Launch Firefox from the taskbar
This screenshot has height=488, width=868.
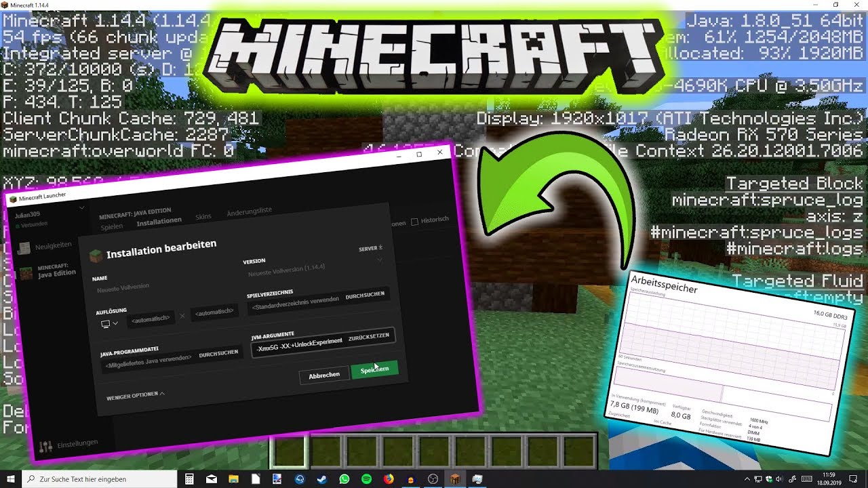[389, 479]
